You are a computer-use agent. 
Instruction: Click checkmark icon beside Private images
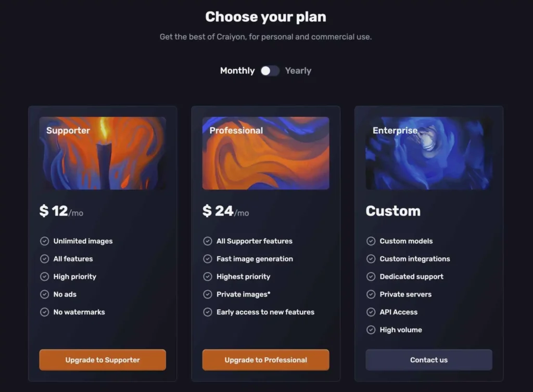click(208, 294)
